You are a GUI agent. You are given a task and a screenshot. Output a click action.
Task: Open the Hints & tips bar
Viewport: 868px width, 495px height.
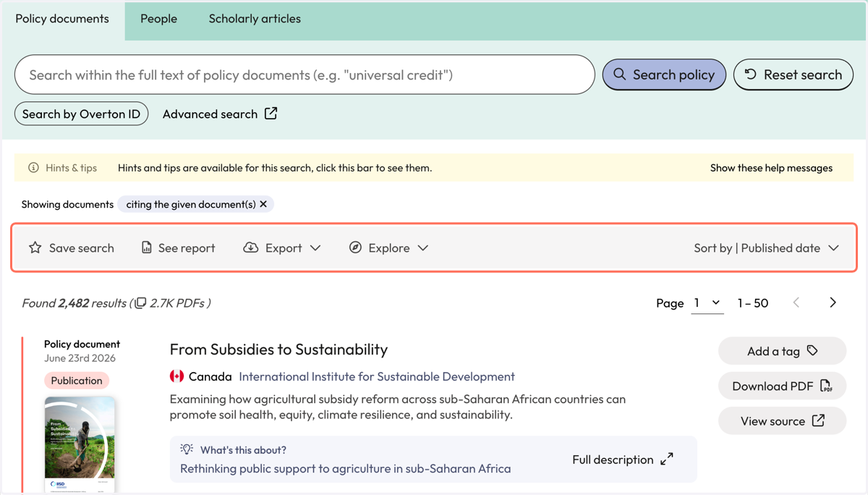434,168
